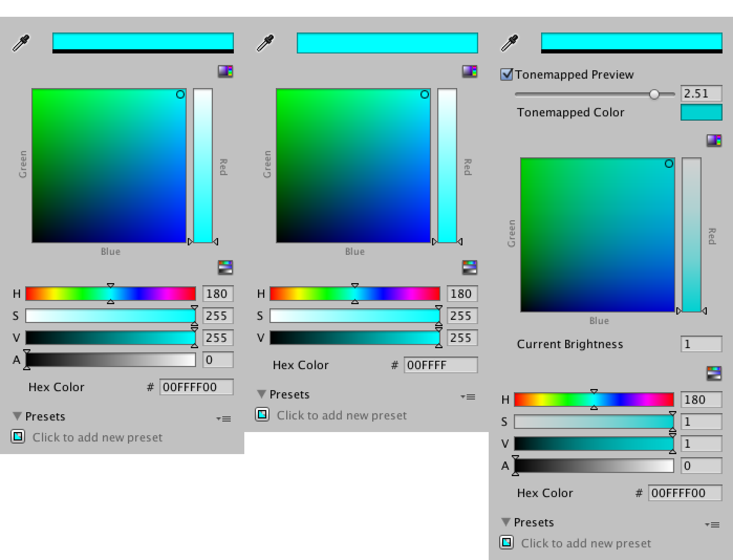
Task: Click the vertical Red slider in HDR panel
Action: [692, 235]
